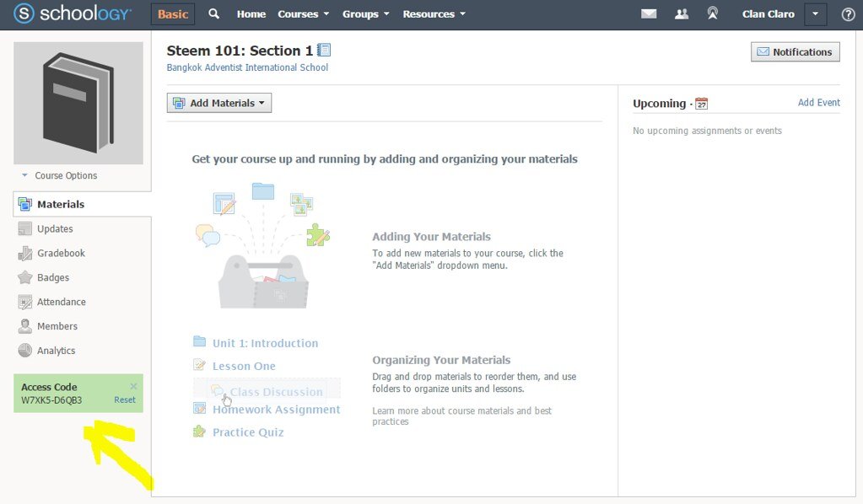863x504 pixels.
Task: Open the Add Materials dropdown
Action: (219, 103)
